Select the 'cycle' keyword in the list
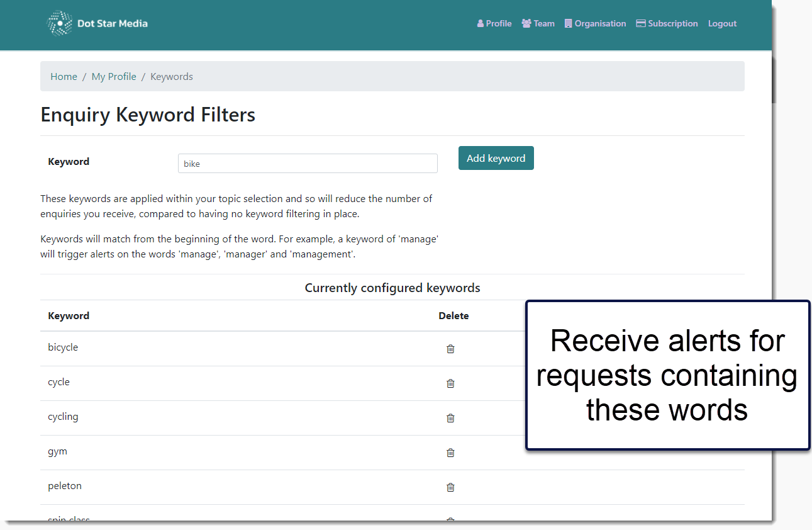The width and height of the screenshot is (812, 530). click(x=58, y=381)
